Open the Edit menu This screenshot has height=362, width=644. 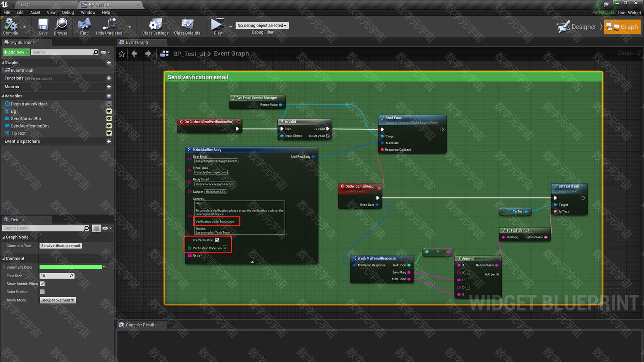[x=20, y=12]
